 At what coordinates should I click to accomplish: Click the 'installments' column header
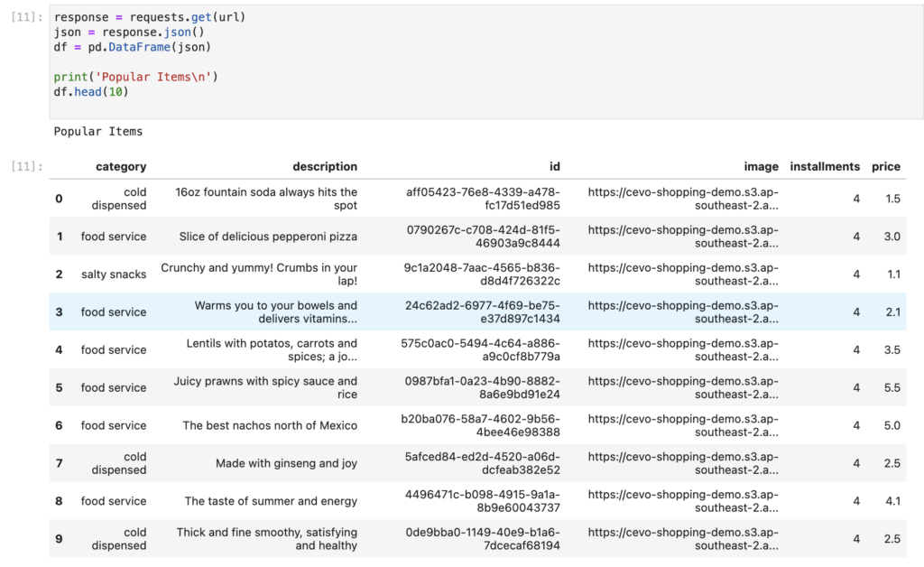pos(825,166)
